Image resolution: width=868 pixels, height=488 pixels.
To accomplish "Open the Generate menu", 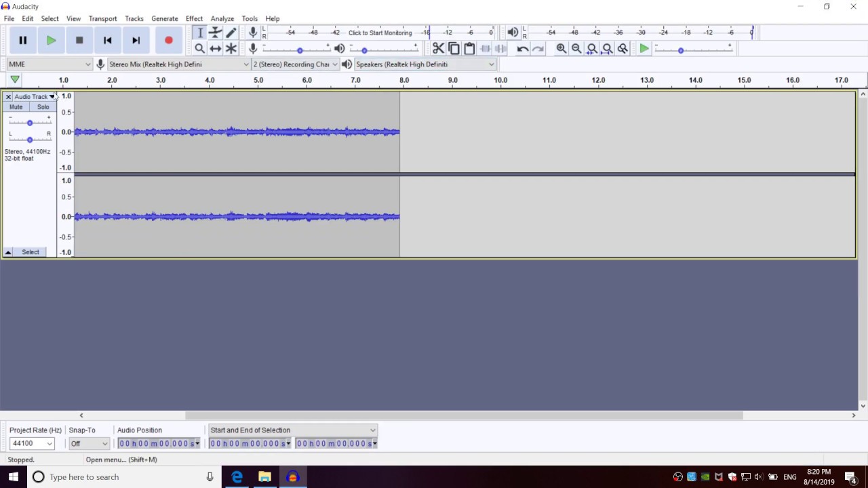I will 164,18.
